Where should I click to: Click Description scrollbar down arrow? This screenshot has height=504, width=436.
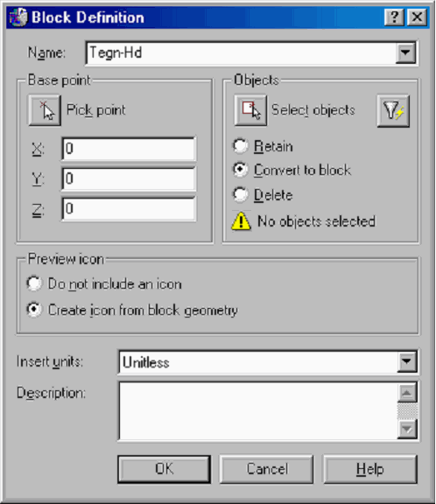tap(407, 430)
